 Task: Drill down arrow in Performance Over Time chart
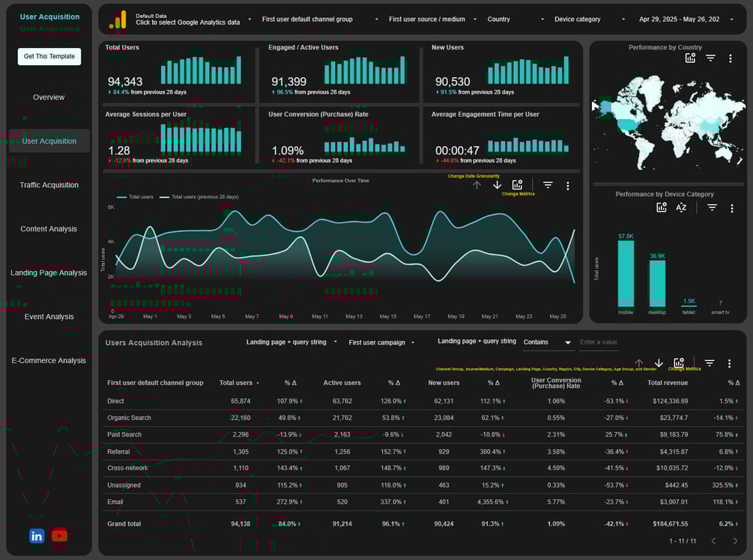(497, 185)
